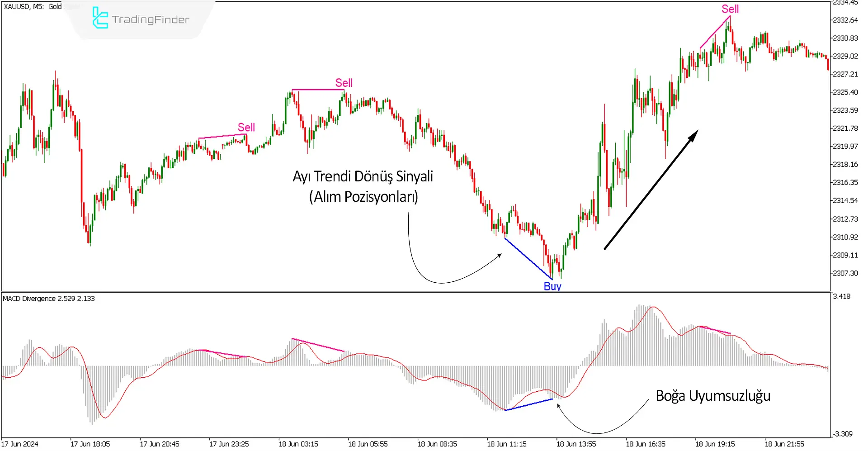
Task: Click the leftmost Sell signal label
Action: point(246,127)
